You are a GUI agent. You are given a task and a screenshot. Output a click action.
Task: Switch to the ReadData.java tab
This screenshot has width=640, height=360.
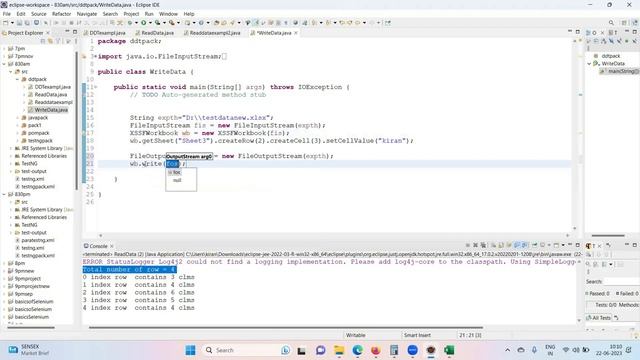[x=155, y=33]
